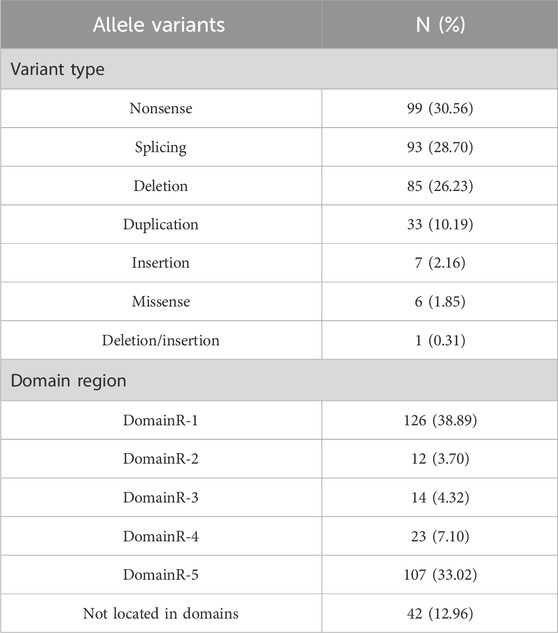Click the Not located in domains cell
Image resolution: width=558 pixels, height=633 pixels.
161,613
